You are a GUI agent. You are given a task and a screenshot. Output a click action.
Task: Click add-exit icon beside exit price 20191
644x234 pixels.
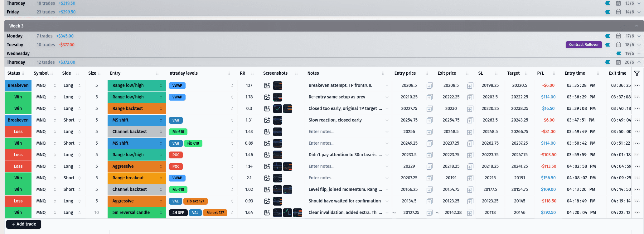pos(470,178)
